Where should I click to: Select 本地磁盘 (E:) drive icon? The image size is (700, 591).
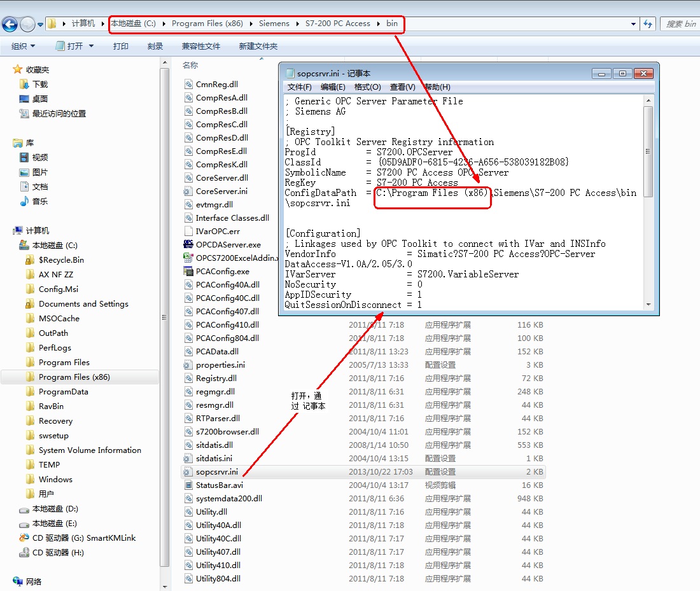[x=24, y=524]
